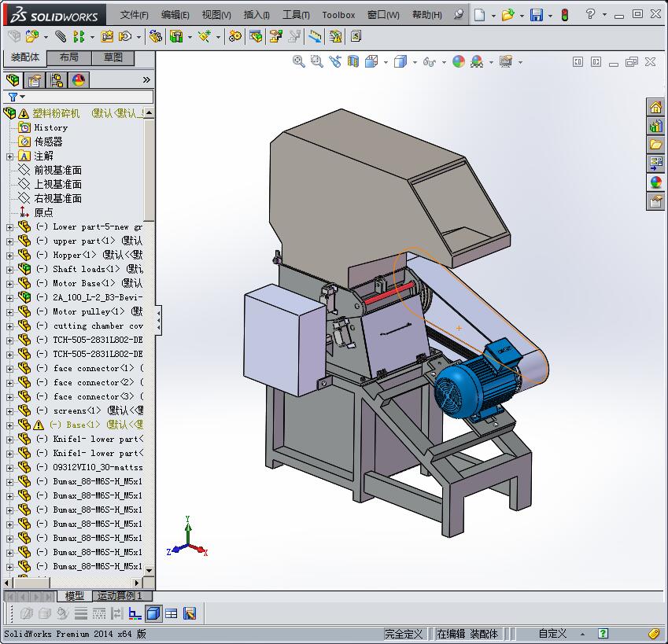This screenshot has width=668, height=644.
Task: Expand the screens<1> component node
Action: point(9,411)
